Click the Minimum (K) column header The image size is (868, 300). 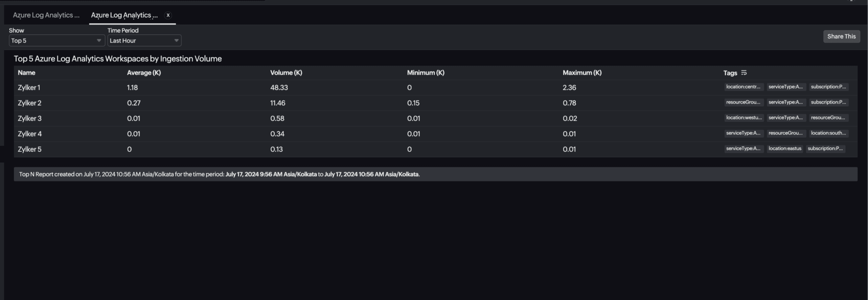(425, 73)
